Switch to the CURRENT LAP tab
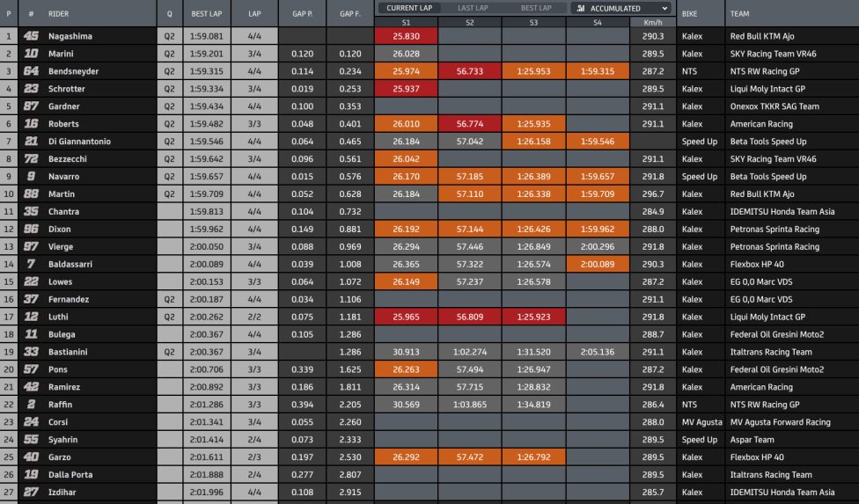This screenshot has width=859, height=504. (x=409, y=8)
